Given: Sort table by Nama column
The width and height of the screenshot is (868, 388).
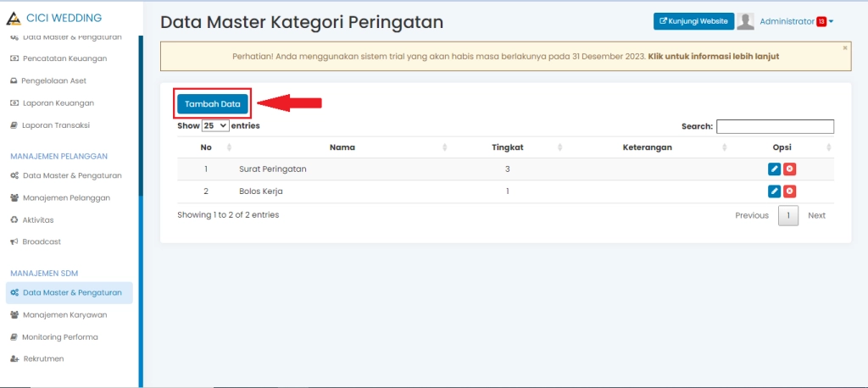Looking at the screenshot, I should click(x=342, y=147).
